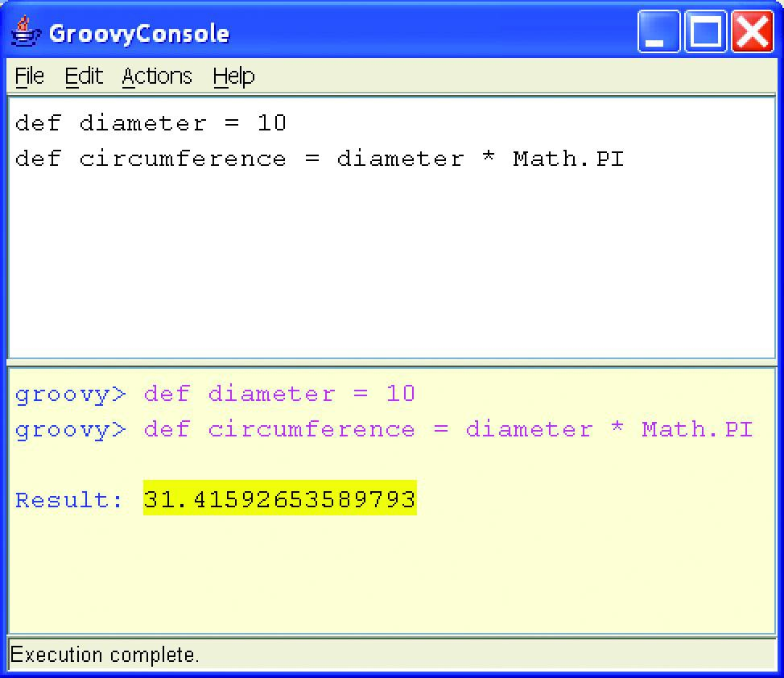Open the Edit menu
The height and width of the screenshot is (678, 784).
(84, 76)
